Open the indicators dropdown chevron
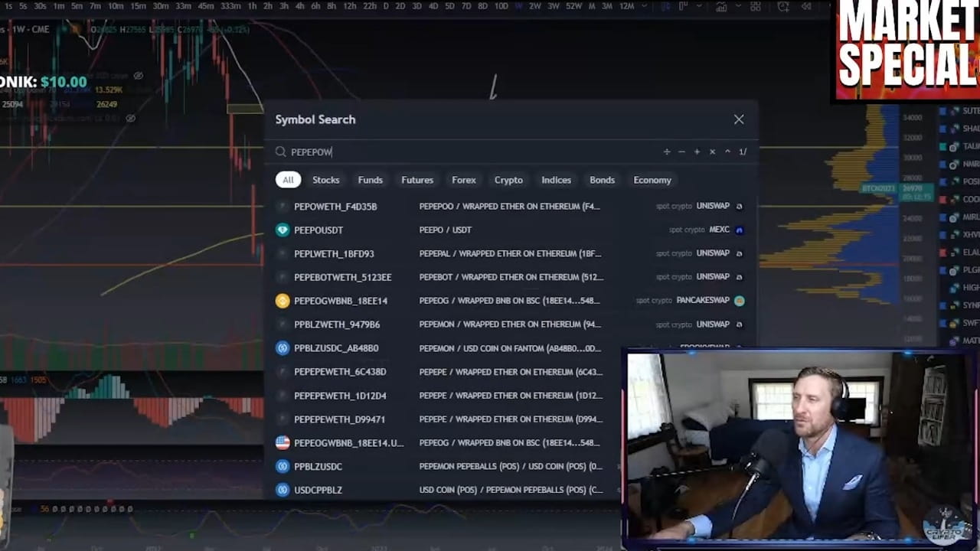Screen dimensions: 980x551 (x=739, y=7)
